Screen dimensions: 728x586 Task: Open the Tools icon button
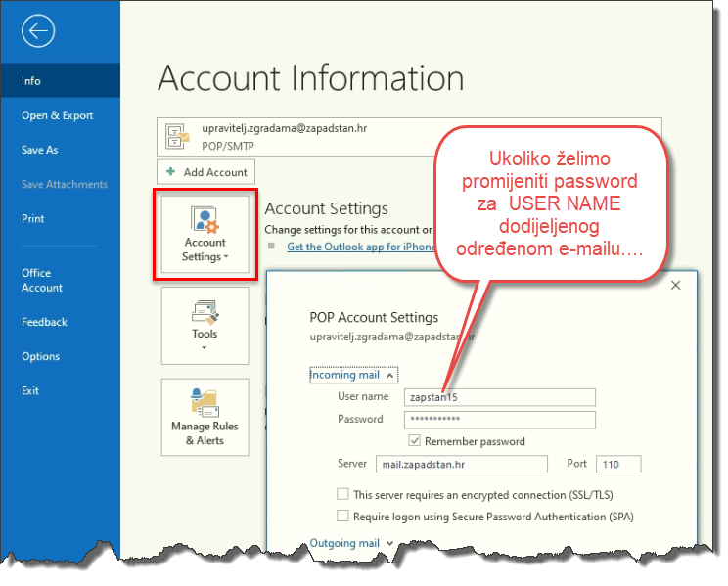pyautogui.click(x=205, y=326)
